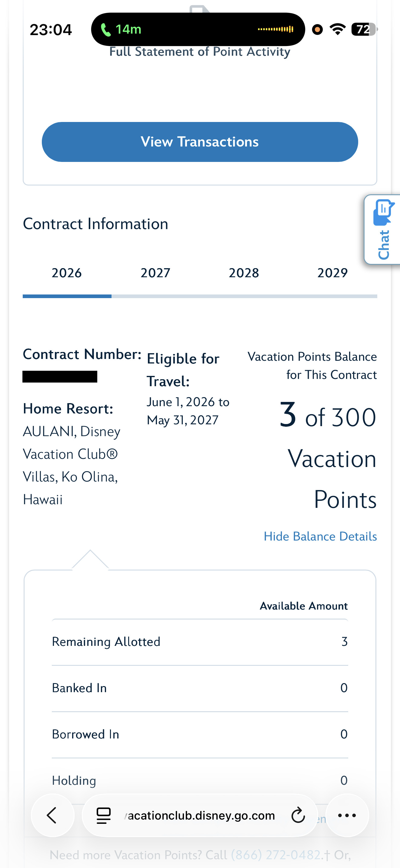Tap the browser back arrow
The height and width of the screenshot is (868, 400).
[x=52, y=815]
